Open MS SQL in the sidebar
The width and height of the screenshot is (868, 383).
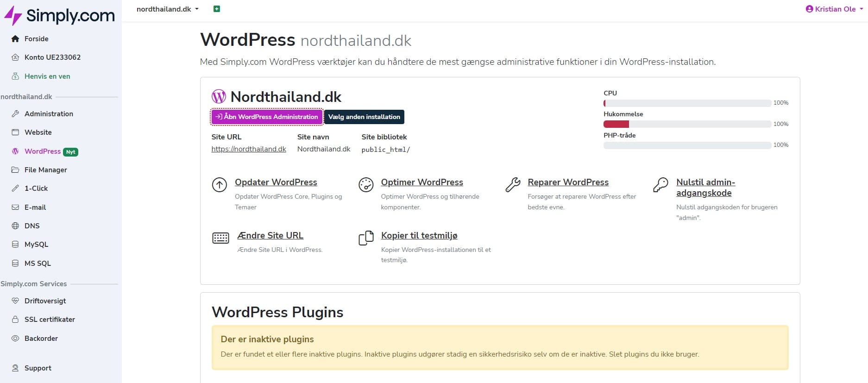click(38, 264)
